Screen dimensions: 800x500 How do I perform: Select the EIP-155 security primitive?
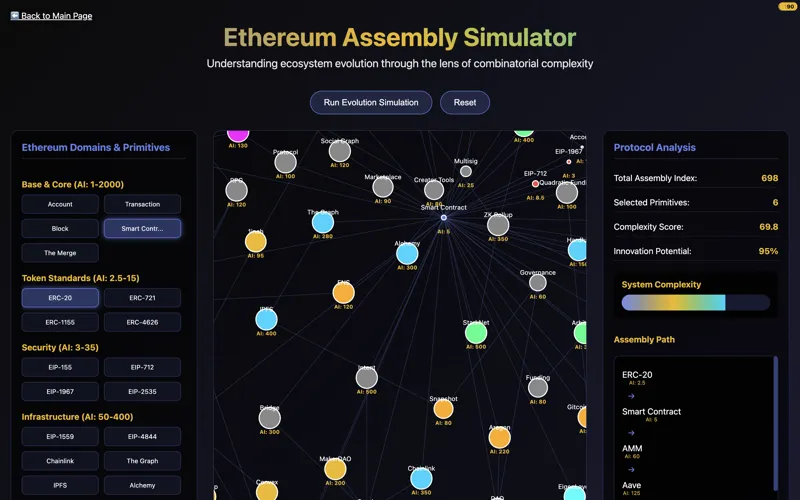click(60, 367)
